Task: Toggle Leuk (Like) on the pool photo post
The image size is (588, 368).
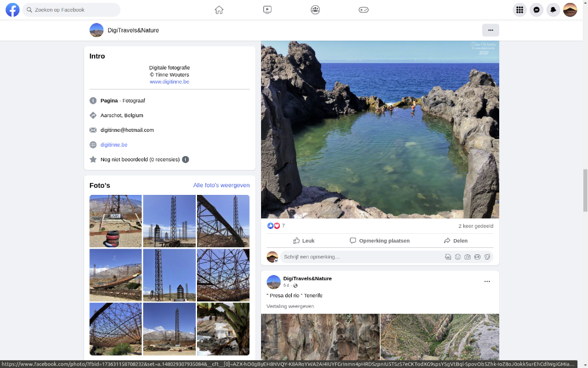Action: [x=304, y=241]
